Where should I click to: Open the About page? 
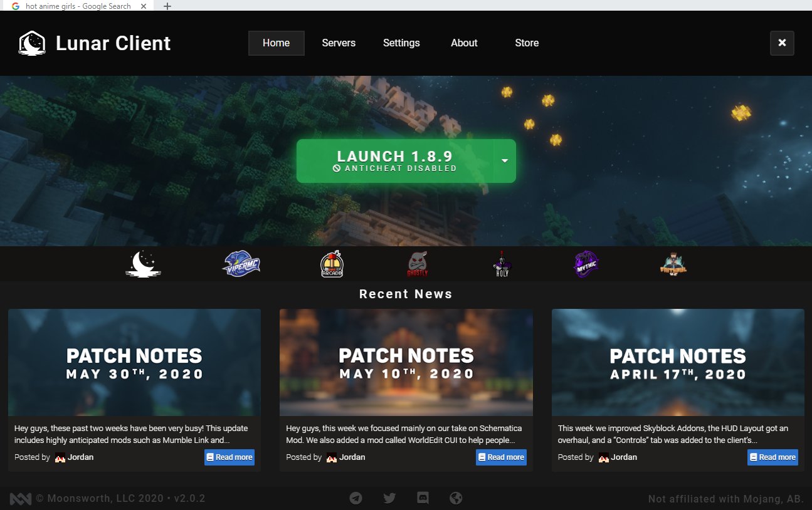point(464,43)
